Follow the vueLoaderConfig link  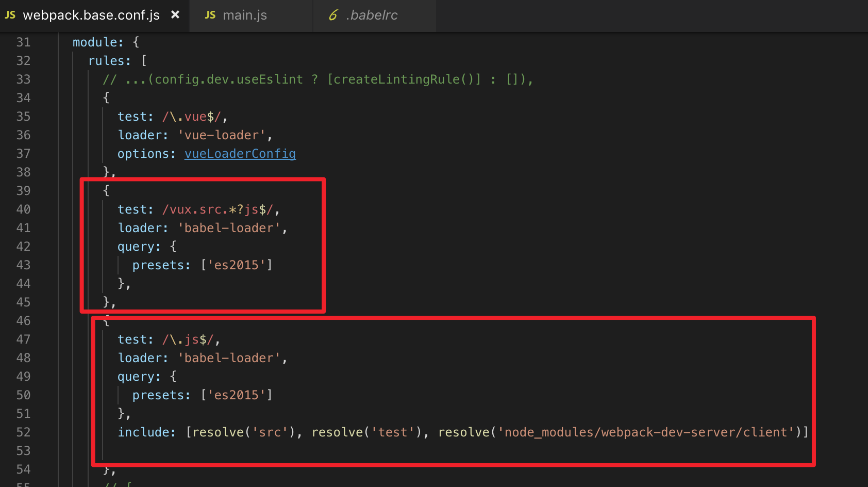coord(240,154)
